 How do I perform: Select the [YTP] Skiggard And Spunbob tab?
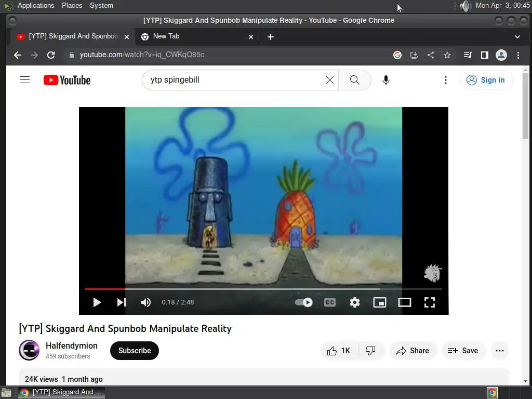73,37
